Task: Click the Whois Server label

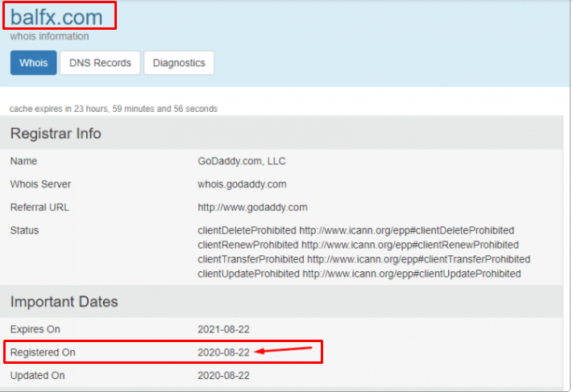Action: 40,184
